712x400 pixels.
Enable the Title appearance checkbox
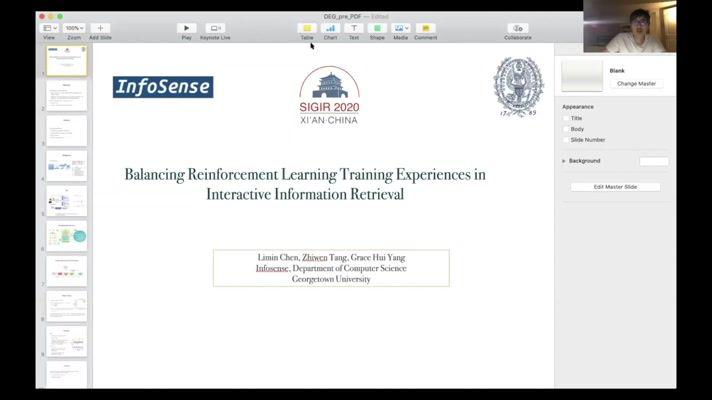pos(565,118)
